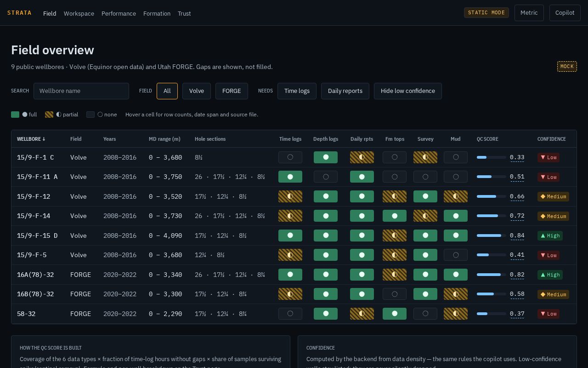The image size is (588, 368).
Task: Open the Copilot panel
Action: 565,13
